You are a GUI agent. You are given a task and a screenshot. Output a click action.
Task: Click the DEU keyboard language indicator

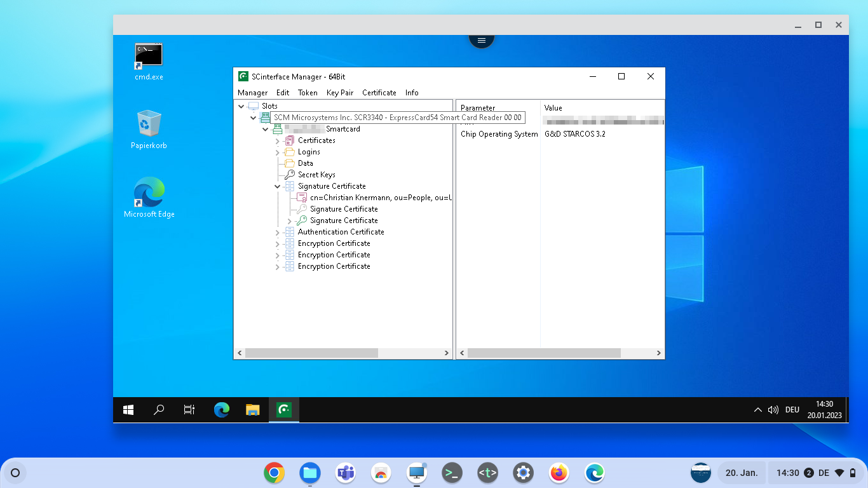[792, 410]
